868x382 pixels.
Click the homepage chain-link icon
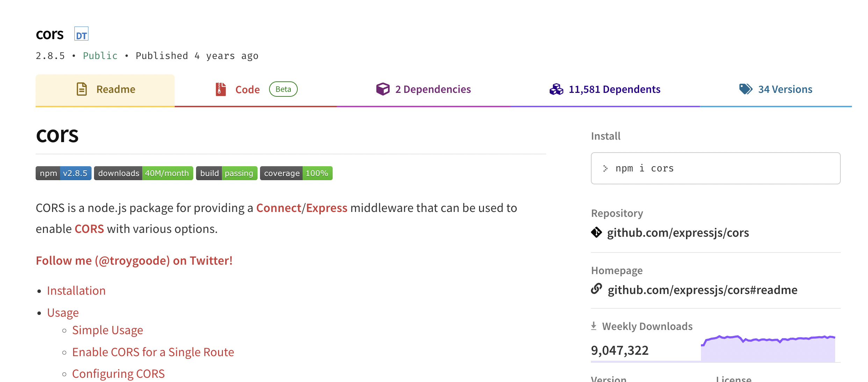pos(596,289)
